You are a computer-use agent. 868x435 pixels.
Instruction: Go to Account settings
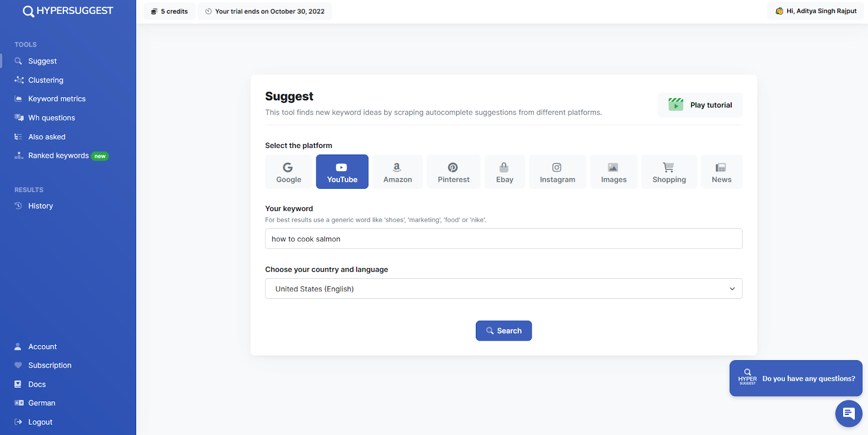(42, 347)
